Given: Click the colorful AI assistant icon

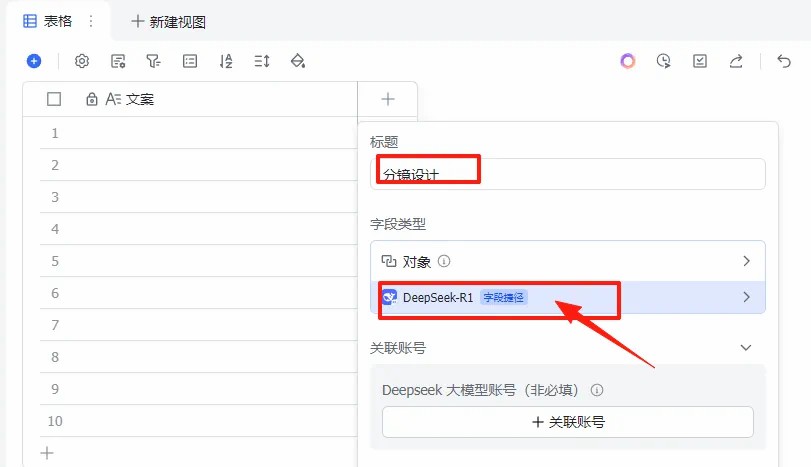Looking at the screenshot, I should [x=628, y=61].
